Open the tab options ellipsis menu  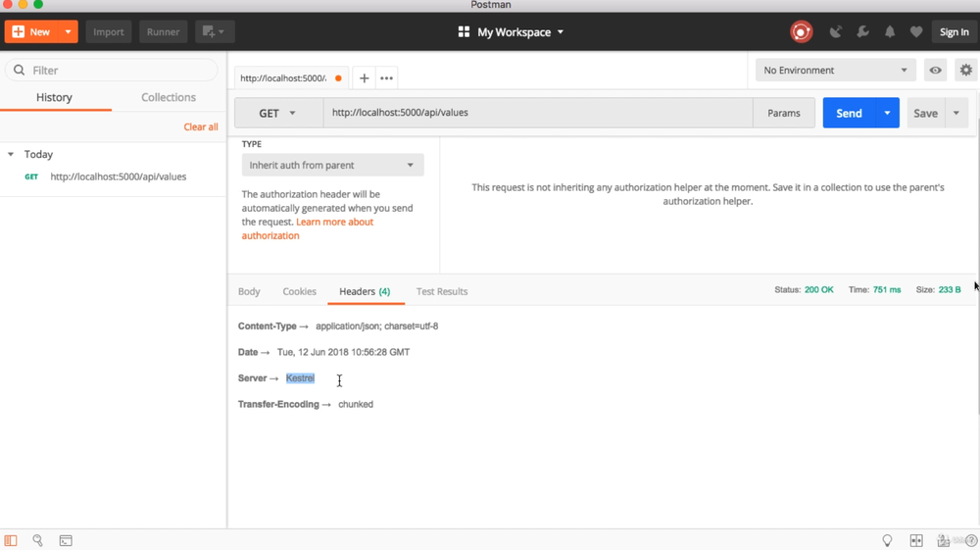[x=387, y=78]
